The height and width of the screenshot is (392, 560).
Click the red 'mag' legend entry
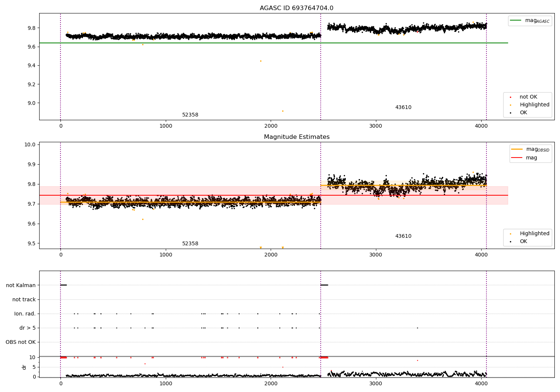(525, 158)
